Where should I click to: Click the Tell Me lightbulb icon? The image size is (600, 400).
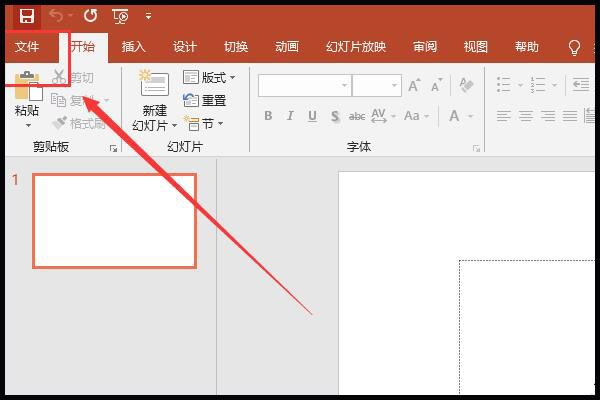(x=574, y=47)
